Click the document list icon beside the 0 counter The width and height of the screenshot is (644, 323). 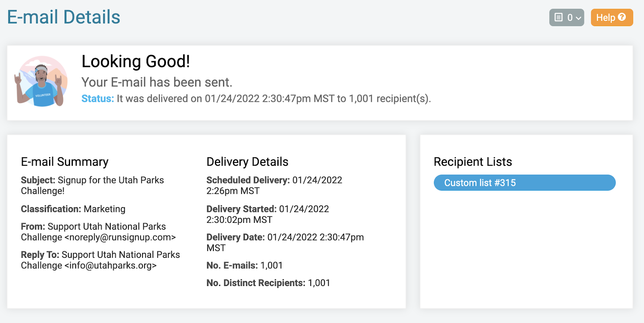[x=558, y=17]
